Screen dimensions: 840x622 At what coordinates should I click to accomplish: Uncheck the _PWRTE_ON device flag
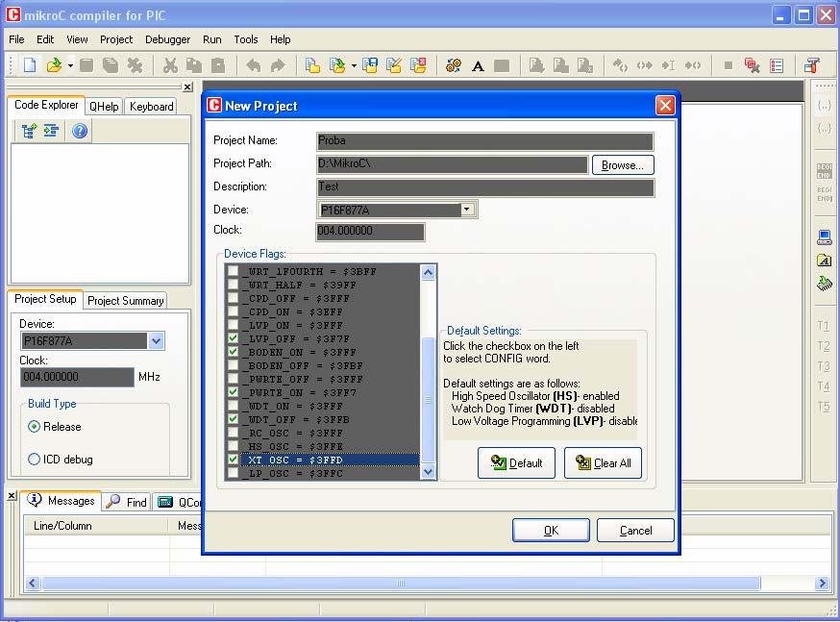233,392
